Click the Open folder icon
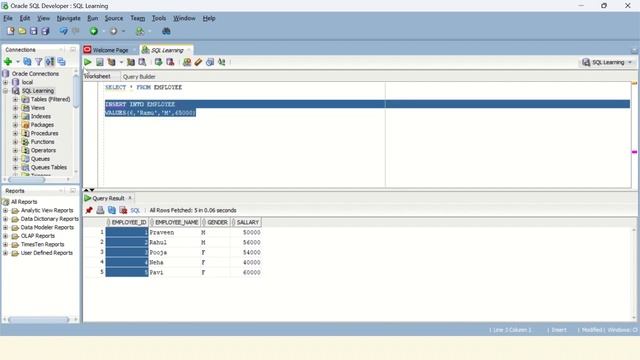This screenshot has height=360, width=640. [x=22, y=31]
